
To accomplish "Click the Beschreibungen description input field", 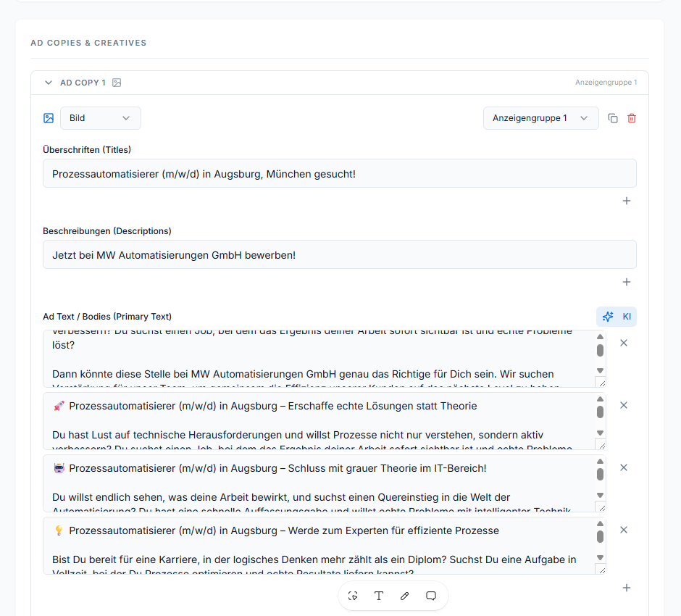I will pos(340,255).
